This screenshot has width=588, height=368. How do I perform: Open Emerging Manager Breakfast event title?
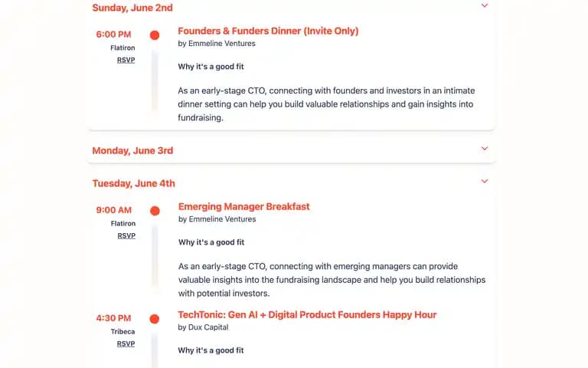click(x=244, y=207)
